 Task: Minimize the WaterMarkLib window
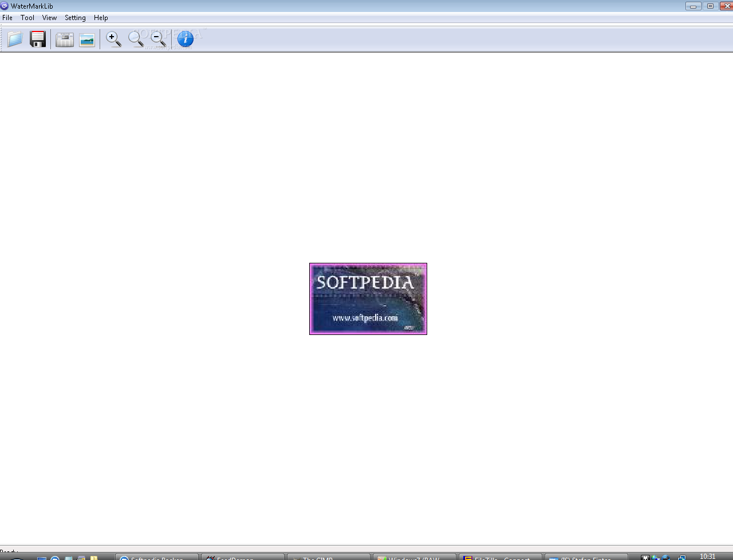point(693,6)
